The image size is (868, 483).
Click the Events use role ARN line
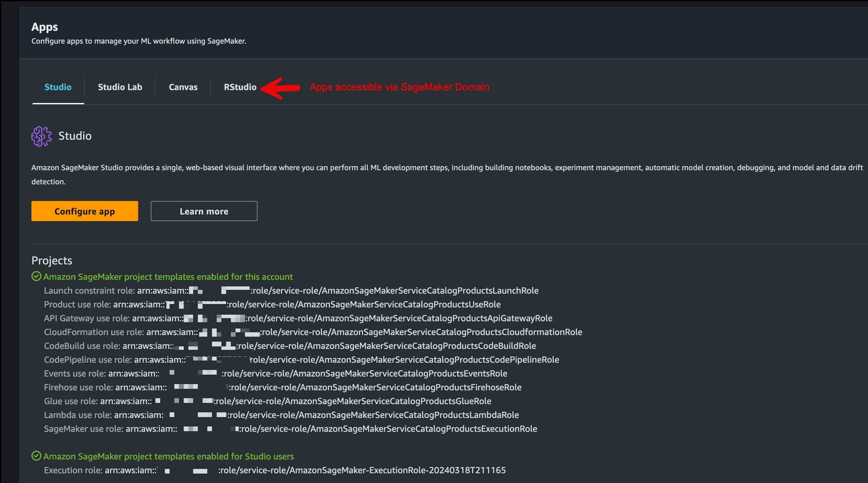(x=276, y=373)
